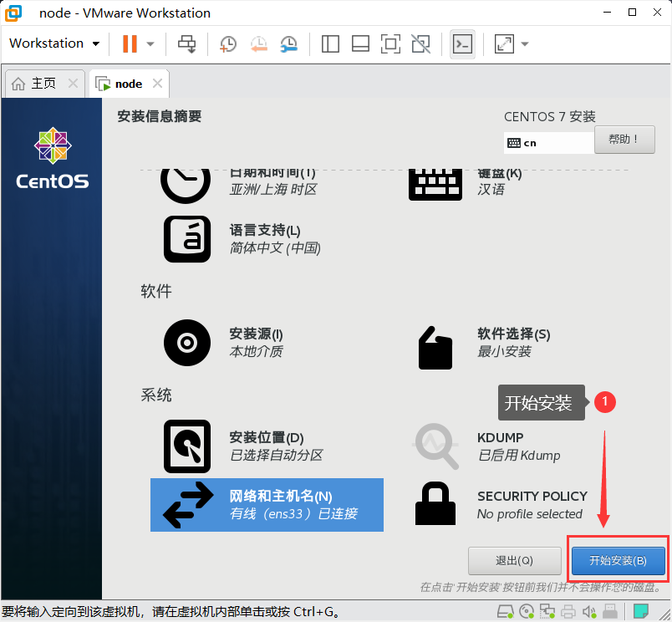
Task: Click the 本地介质 local media text
Action: point(257,351)
